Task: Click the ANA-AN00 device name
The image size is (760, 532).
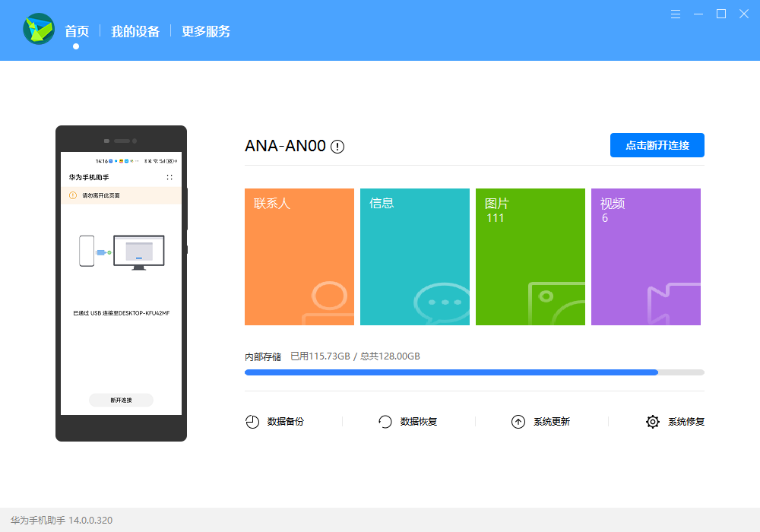Action: coord(285,146)
